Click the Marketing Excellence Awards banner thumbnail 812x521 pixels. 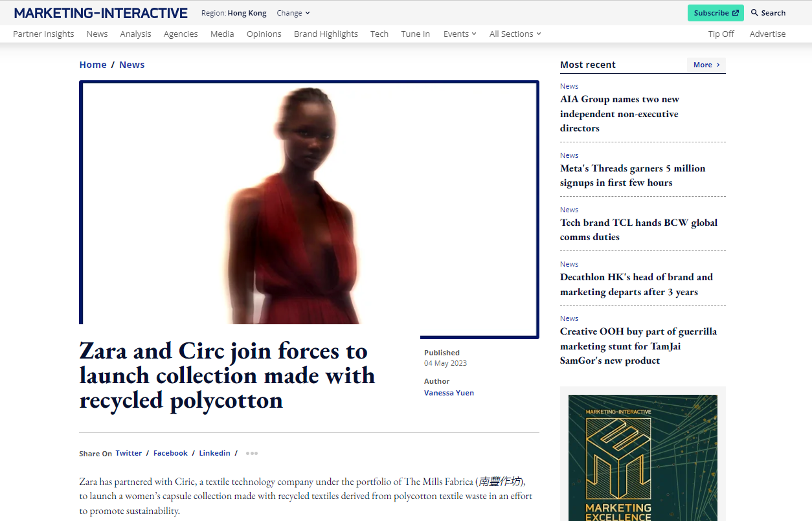pos(642,456)
